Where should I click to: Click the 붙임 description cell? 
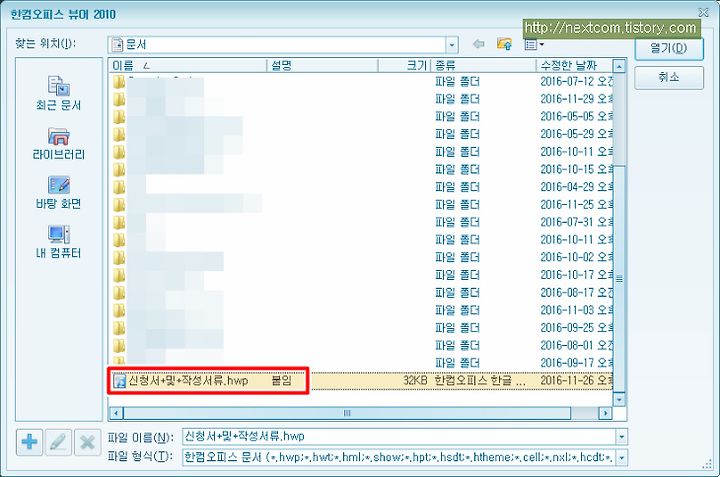281,381
